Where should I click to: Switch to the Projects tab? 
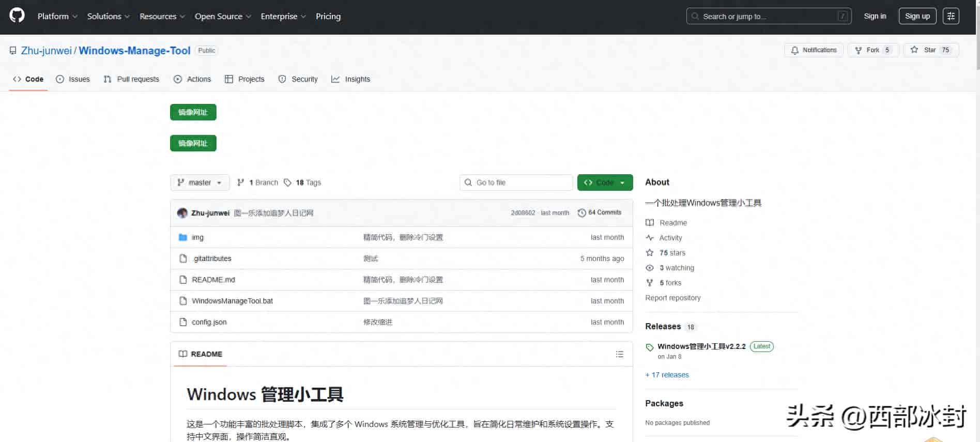coord(244,79)
